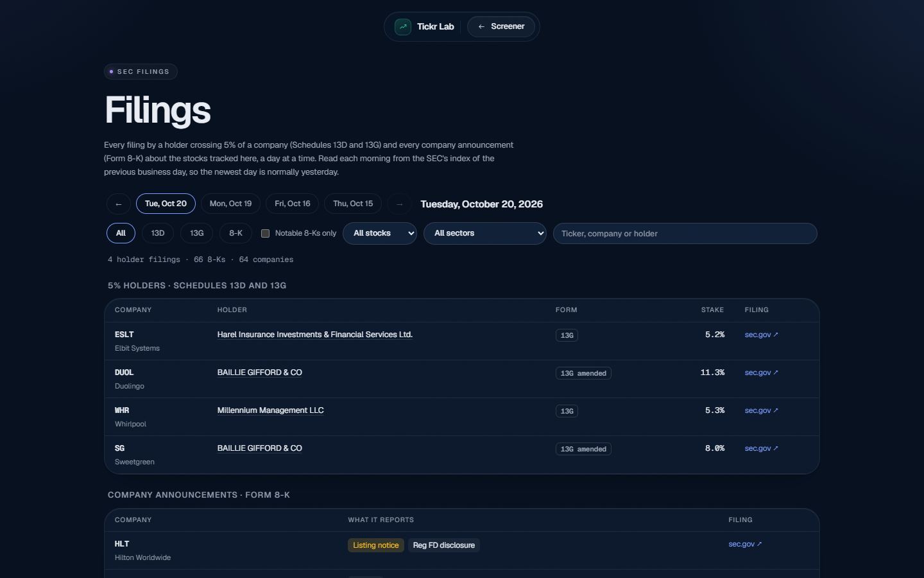This screenshot has height=578, width=924.
Task: Click the ESLT ticker
Action: pos(124,335)
